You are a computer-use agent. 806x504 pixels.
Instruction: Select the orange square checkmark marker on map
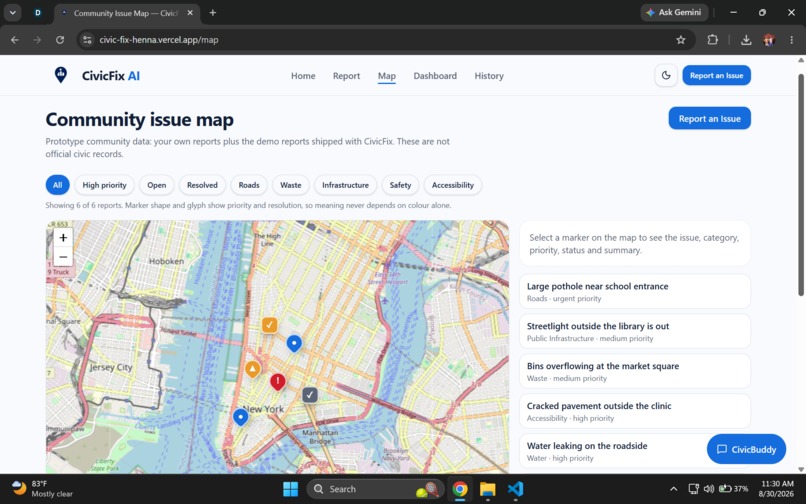point(269,325)
